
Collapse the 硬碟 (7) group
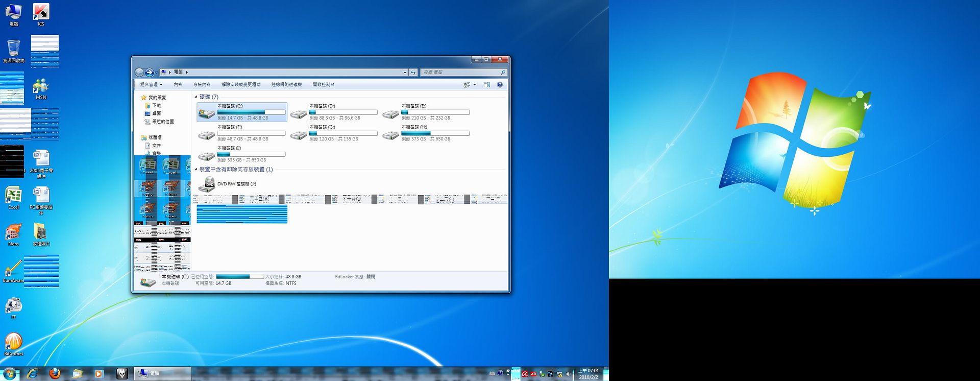pos(195,97)
